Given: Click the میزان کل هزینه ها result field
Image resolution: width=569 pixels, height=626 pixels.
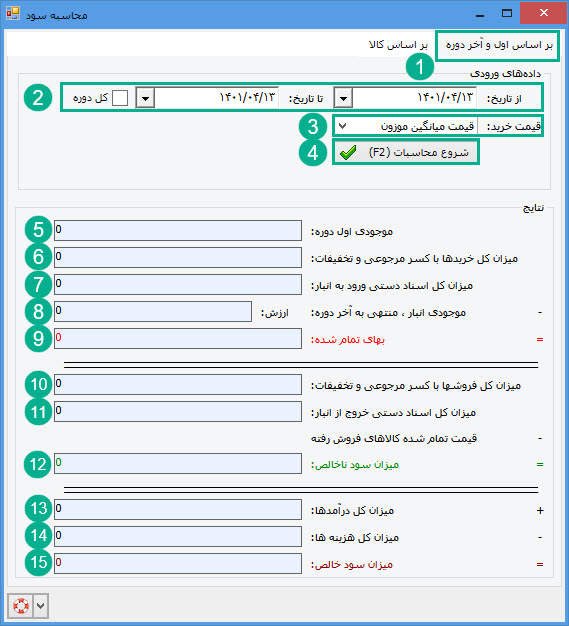Looking at the screenshot, I should tap(178, 536).
